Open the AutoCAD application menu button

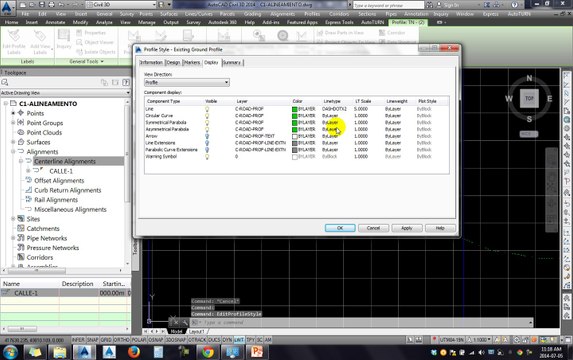coord(8,8)
